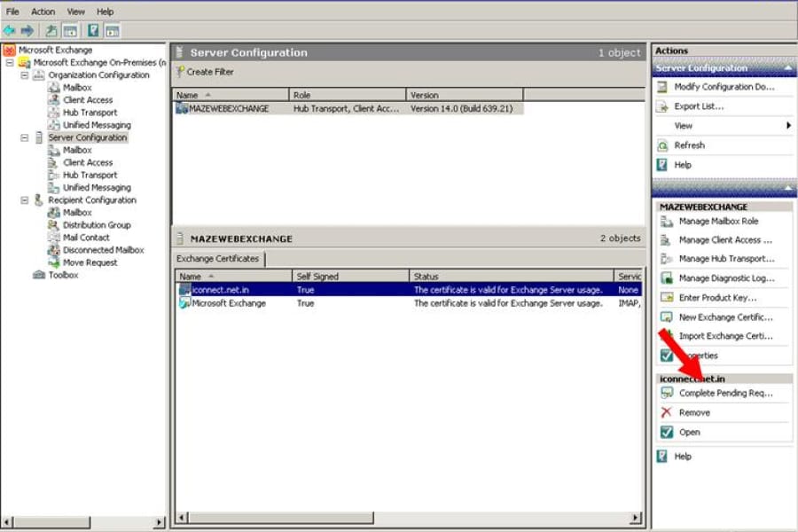Screen dimensions: 798x532
Task: Collapse the MAZEWEBEXCHANGE actions section
Action: pyautogui.click(x=788, y=189)
